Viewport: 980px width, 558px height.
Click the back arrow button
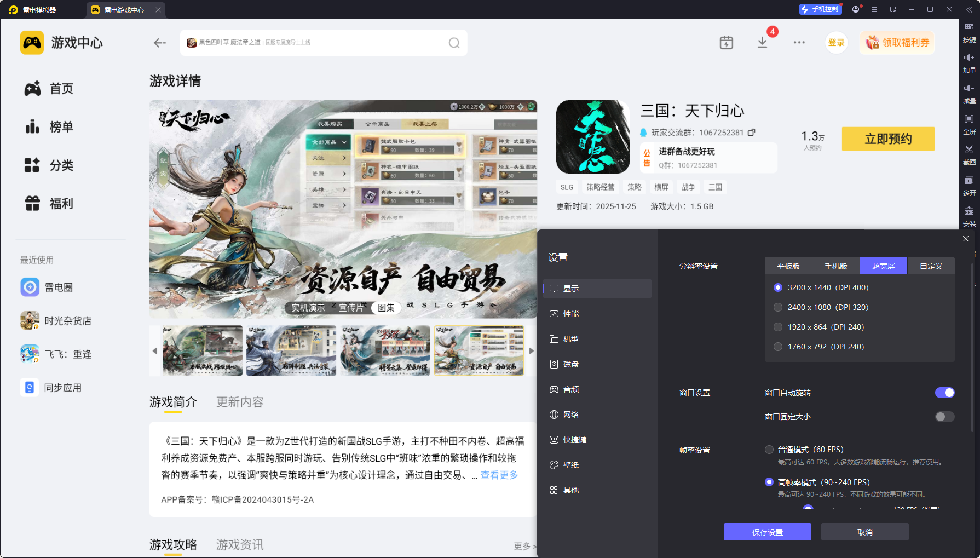click(159, 43)
